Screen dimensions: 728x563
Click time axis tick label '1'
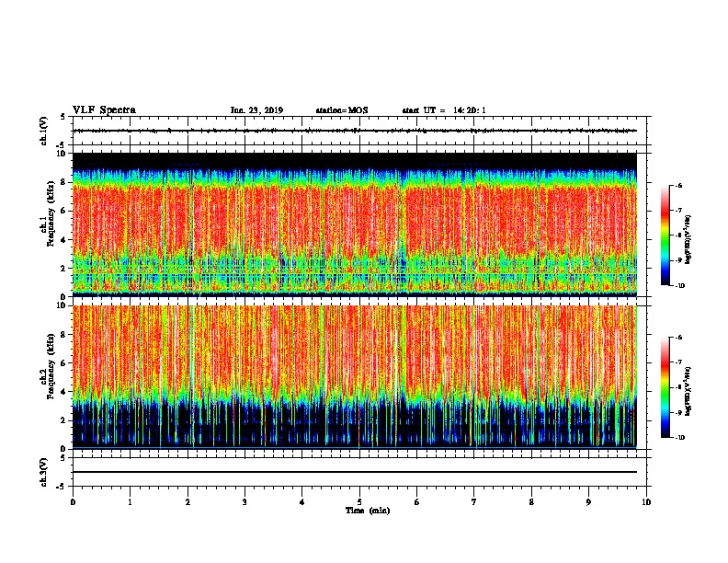tap(130, 502)
